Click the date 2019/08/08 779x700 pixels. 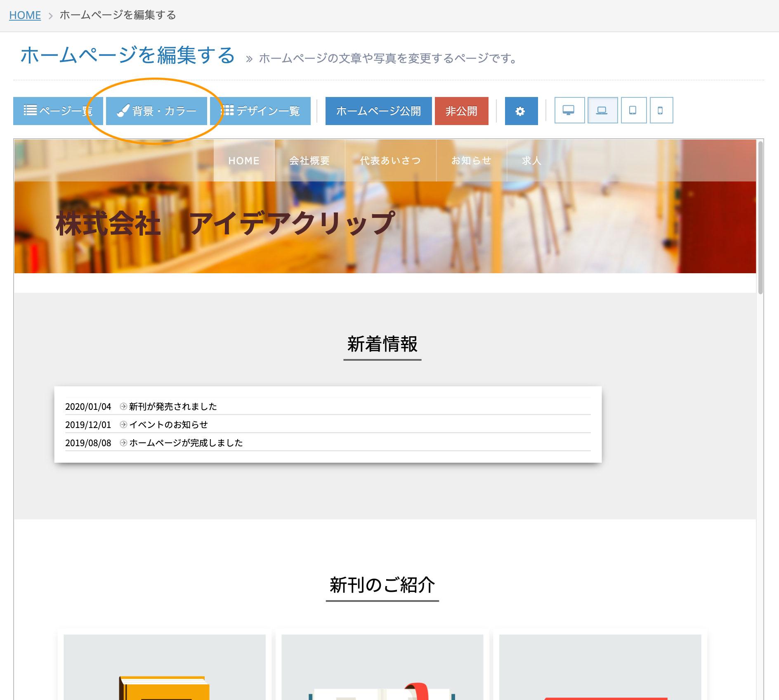click(88, 443)
